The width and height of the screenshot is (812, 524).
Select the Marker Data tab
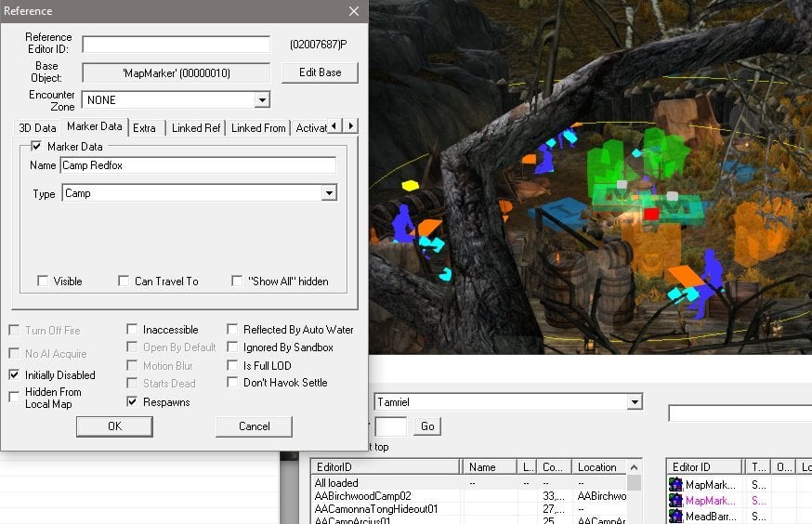pos(94,126)
